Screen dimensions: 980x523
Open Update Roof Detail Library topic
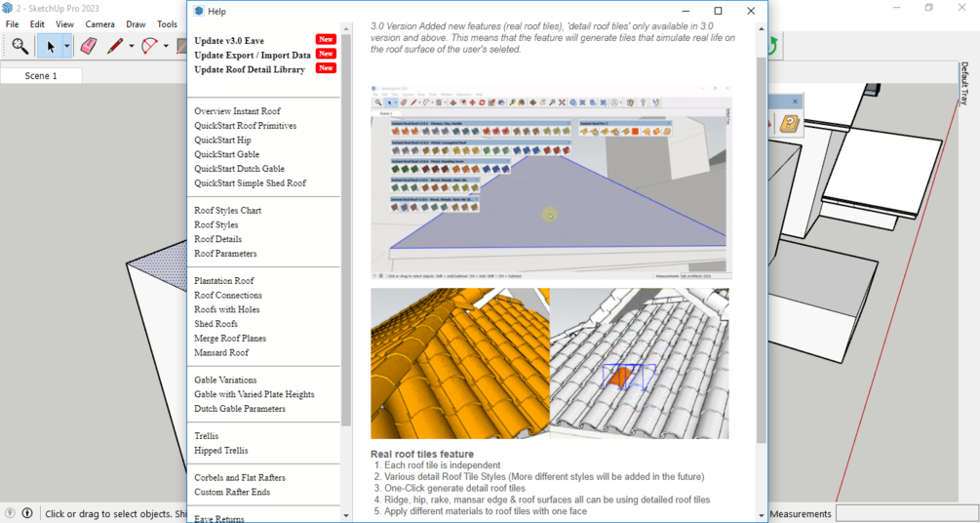pos(250,69)
